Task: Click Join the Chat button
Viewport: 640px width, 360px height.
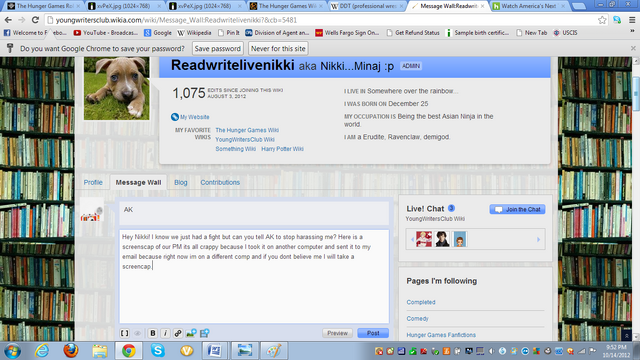Action: click(x=517, y=209)
